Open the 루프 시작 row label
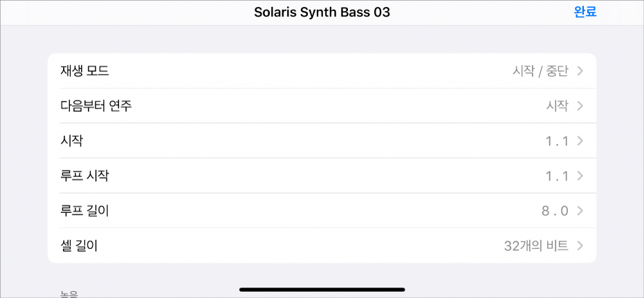The image size is (644, 298). click(85, 176)
